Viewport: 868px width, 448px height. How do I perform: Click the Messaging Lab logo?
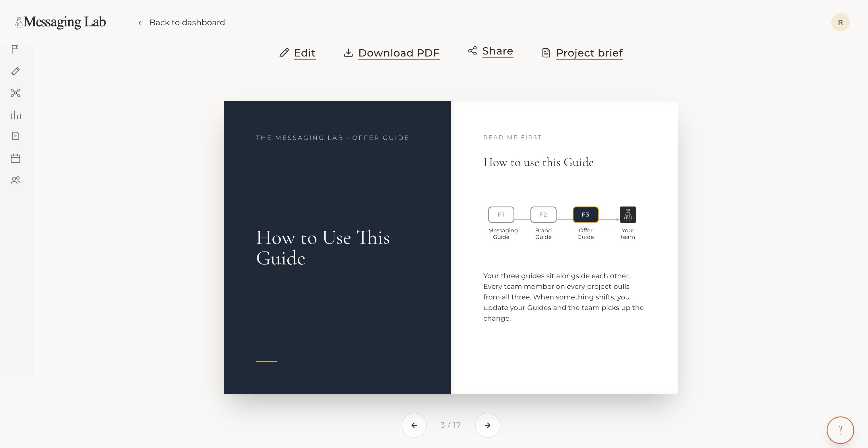coord(61,22)
